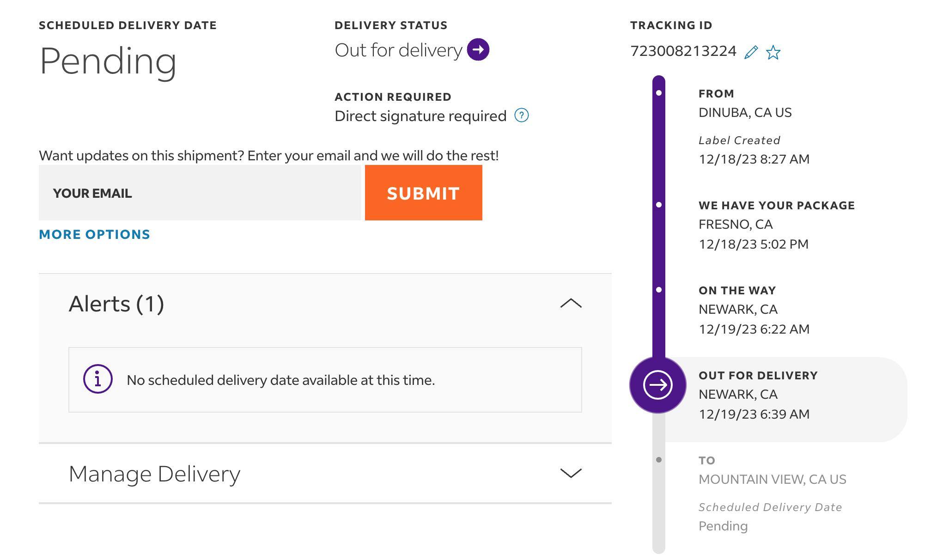Expand the Manage Delivery section chevron

pos(571,473)
